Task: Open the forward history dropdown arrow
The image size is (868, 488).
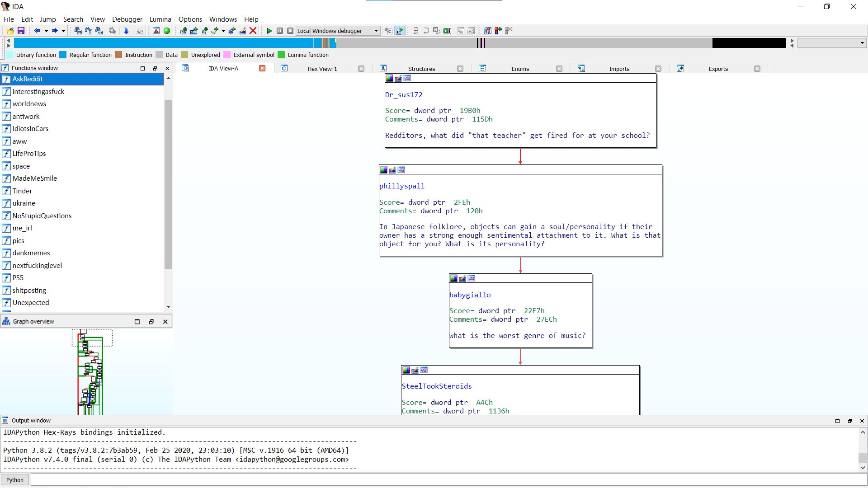Action: tap(63, 31)
